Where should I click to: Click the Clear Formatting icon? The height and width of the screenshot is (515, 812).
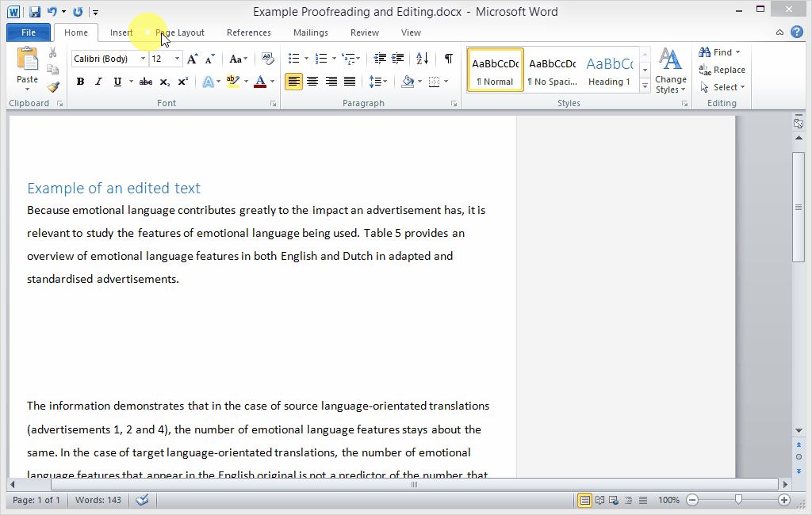click(x=267, y=59)
